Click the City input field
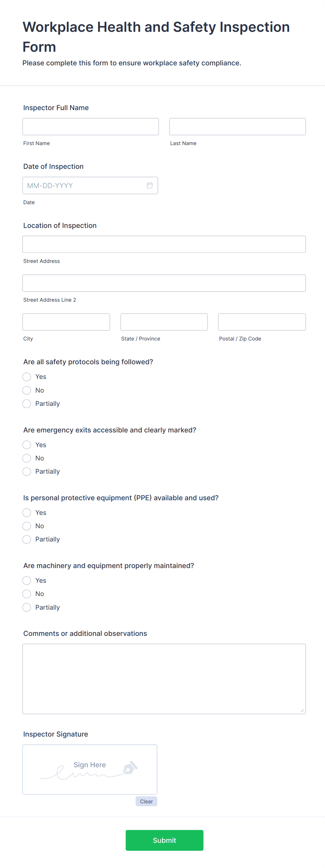This screenshot has width=325, height=868. point(66,322)
